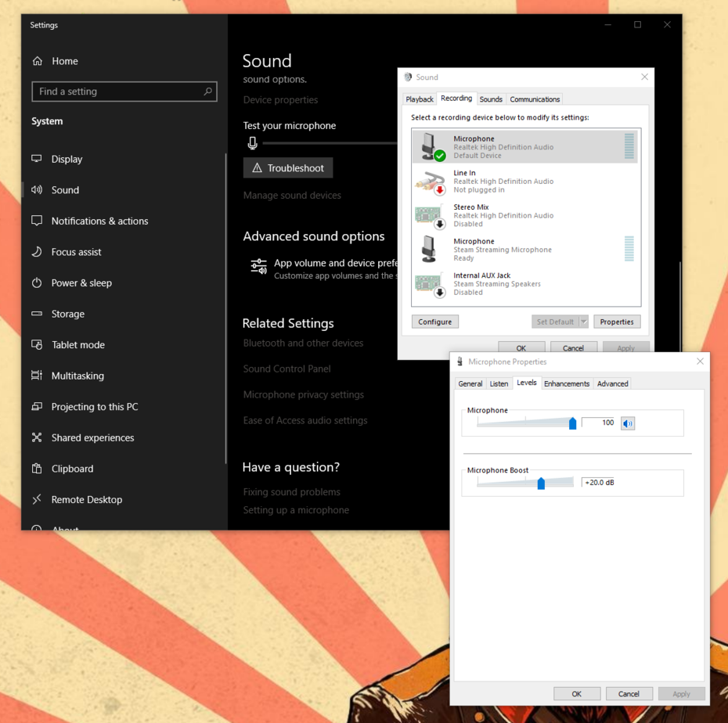This screenshot has height=723, width=728.
Task: Click the Multitasking icon
Action: tap(37, 376)
